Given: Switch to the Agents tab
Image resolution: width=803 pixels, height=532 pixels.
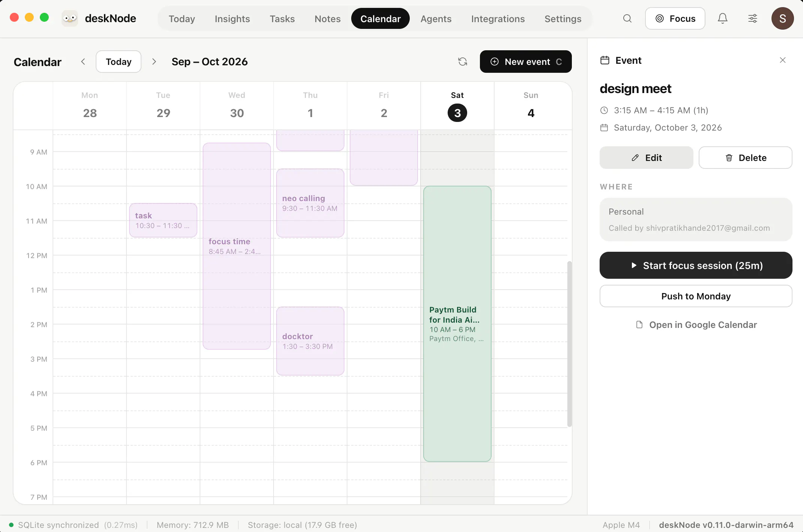Looking at the screenshot, I should [436, 18].
